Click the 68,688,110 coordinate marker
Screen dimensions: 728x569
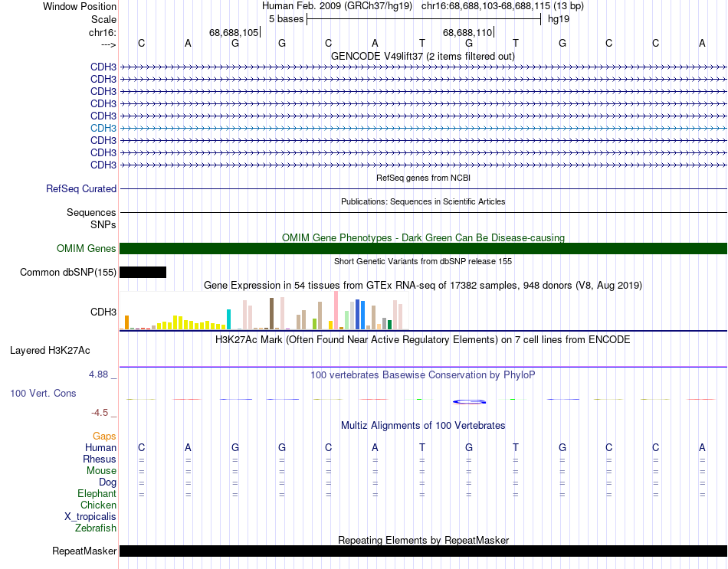pos(467,32)
